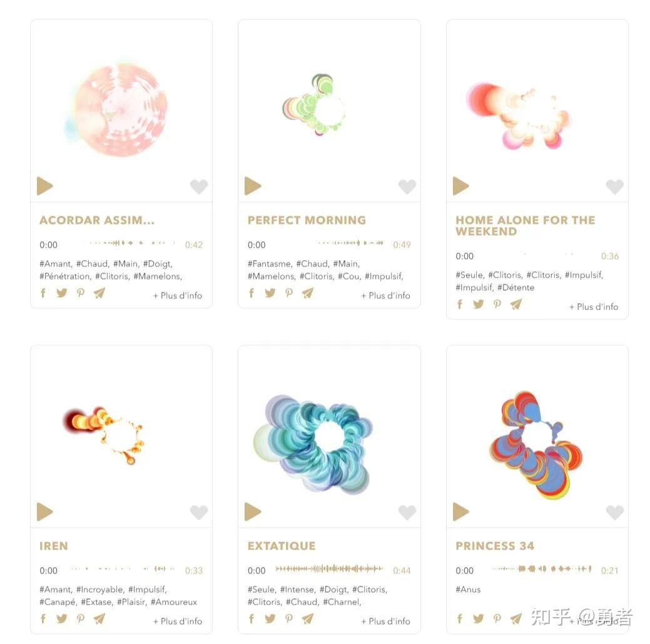Screen dimensions: 650x644
Task: Play the Acordar Assim recording
Action: tap(45, 186)
